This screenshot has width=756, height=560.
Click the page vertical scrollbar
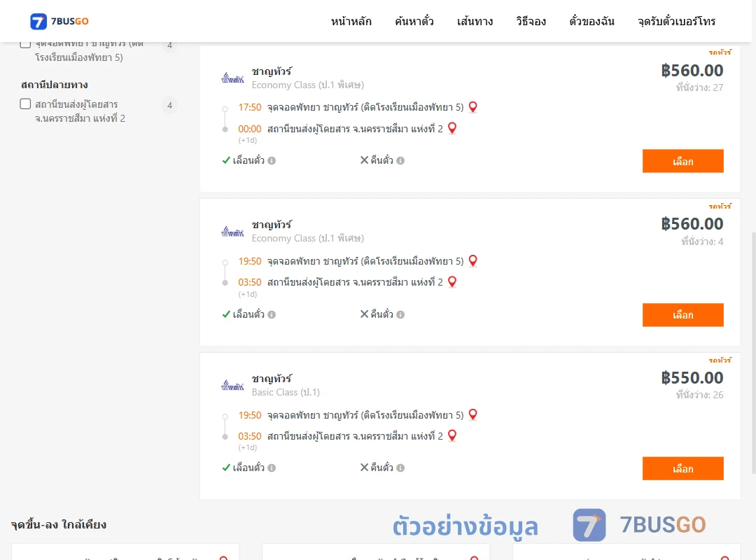(x=754, y=352)
